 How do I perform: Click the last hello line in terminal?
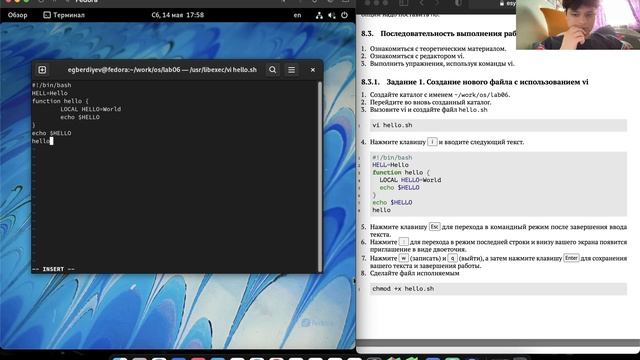[42, 141]
